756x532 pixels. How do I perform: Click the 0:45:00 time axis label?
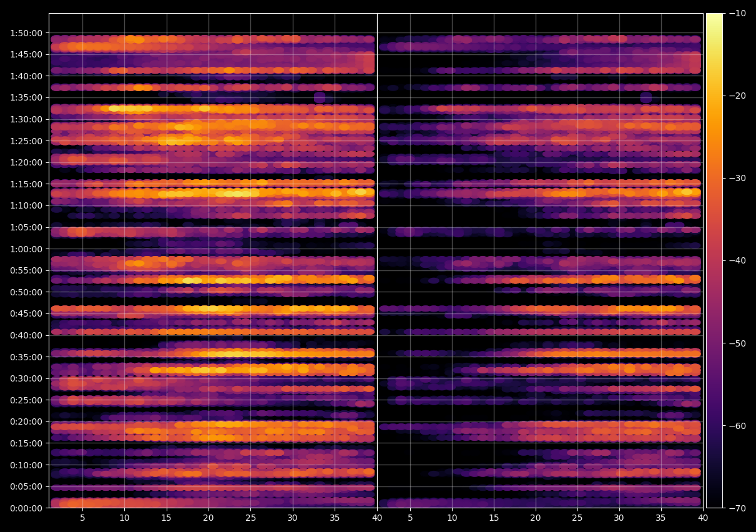26,313
